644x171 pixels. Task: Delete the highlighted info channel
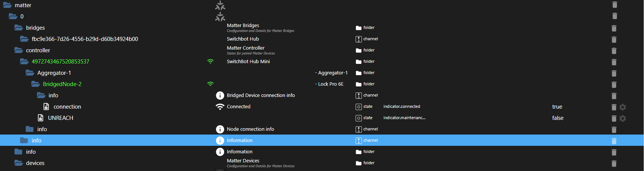pyautogui.click(x=614, y=141)
